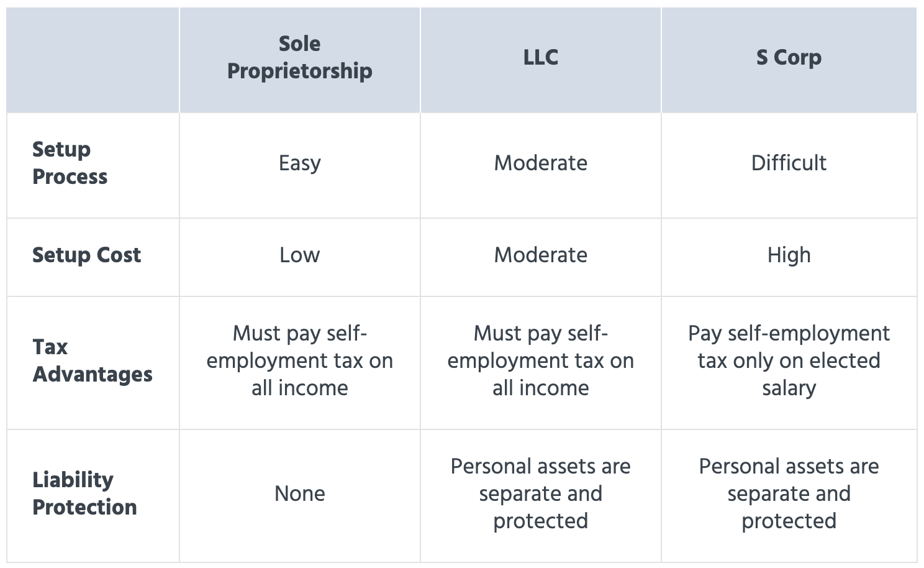924x568 pixels.
Task: Select LLC personal assets protected cell
Action: pyautogui.click(x=541, y=494)
